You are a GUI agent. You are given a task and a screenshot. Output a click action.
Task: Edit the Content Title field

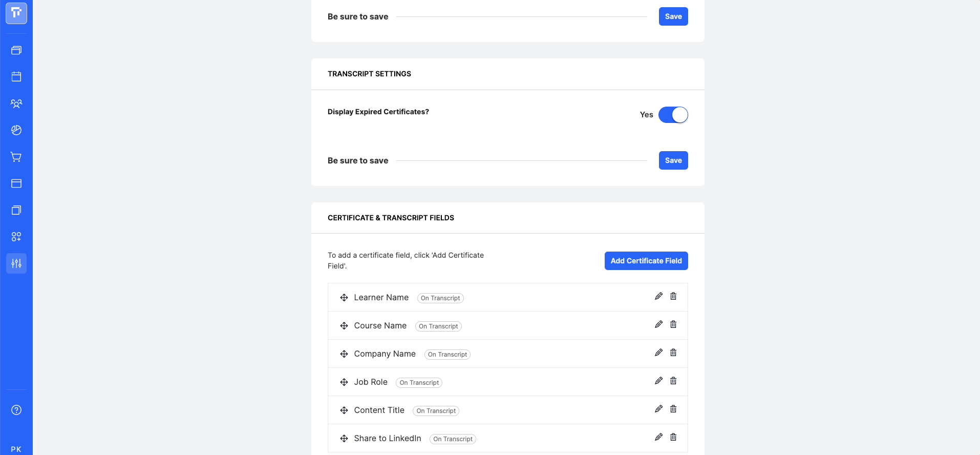coord(658,409)
